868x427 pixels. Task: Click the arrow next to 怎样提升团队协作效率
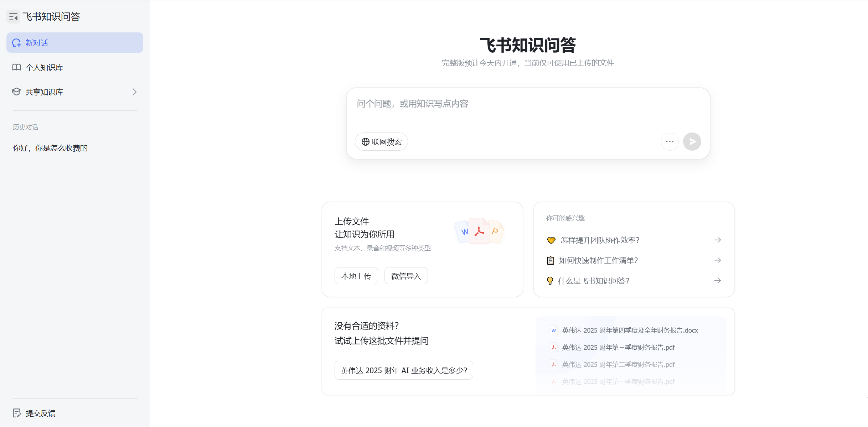pos(717,240)
